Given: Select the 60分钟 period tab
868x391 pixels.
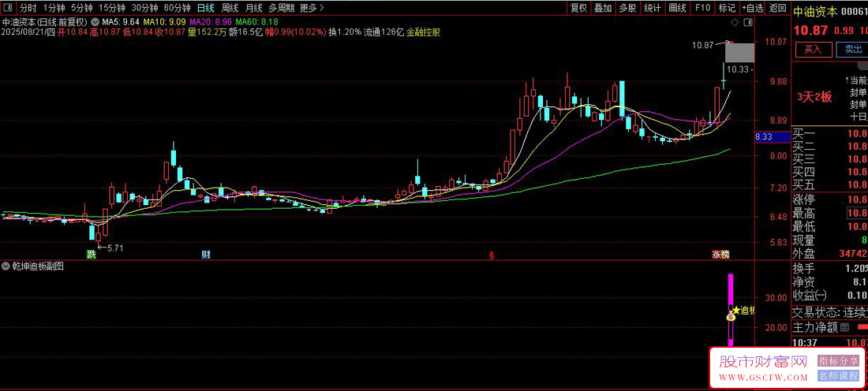Looking at the screenshot, I should (x=178, y=8).
